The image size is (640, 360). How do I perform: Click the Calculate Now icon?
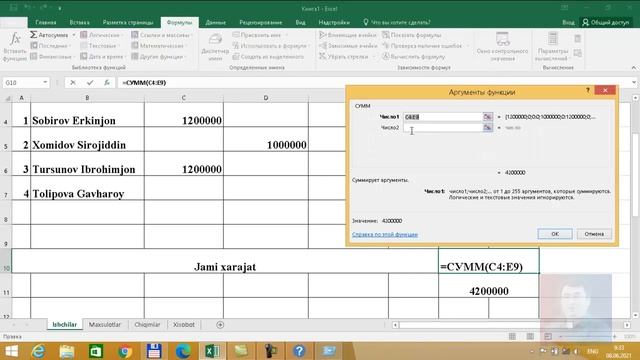[578, 39]
